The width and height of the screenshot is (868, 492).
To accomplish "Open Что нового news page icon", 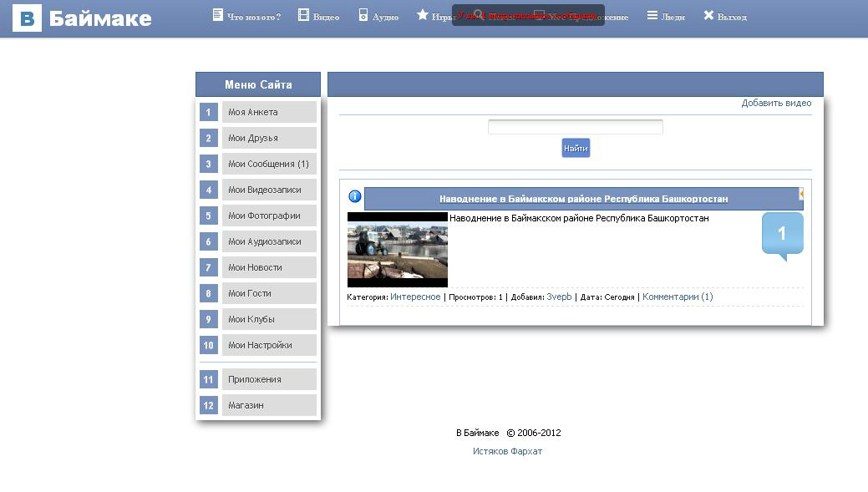I will [217, 15].
